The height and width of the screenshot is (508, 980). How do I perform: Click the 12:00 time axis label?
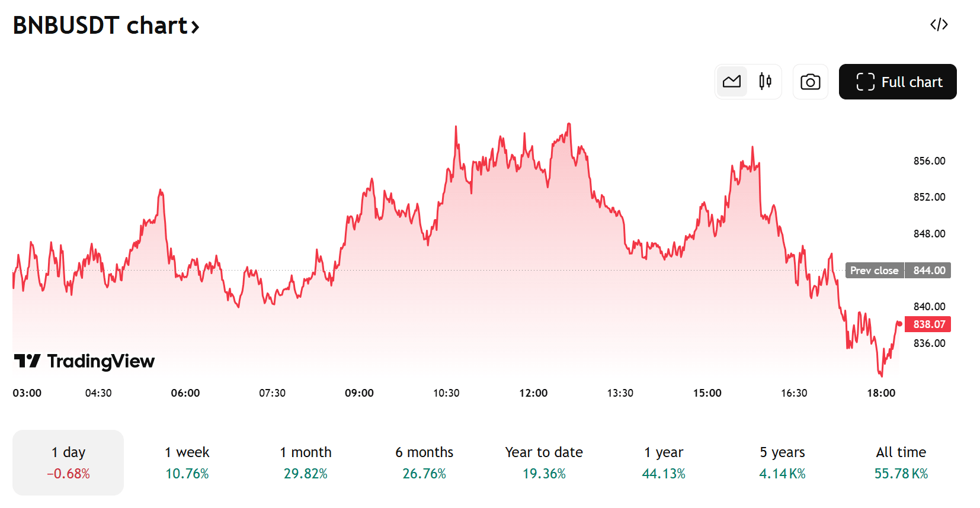[533, 393]
